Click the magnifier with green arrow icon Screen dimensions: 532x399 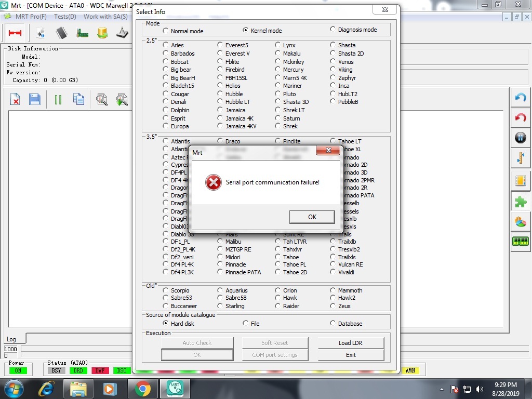122,99
